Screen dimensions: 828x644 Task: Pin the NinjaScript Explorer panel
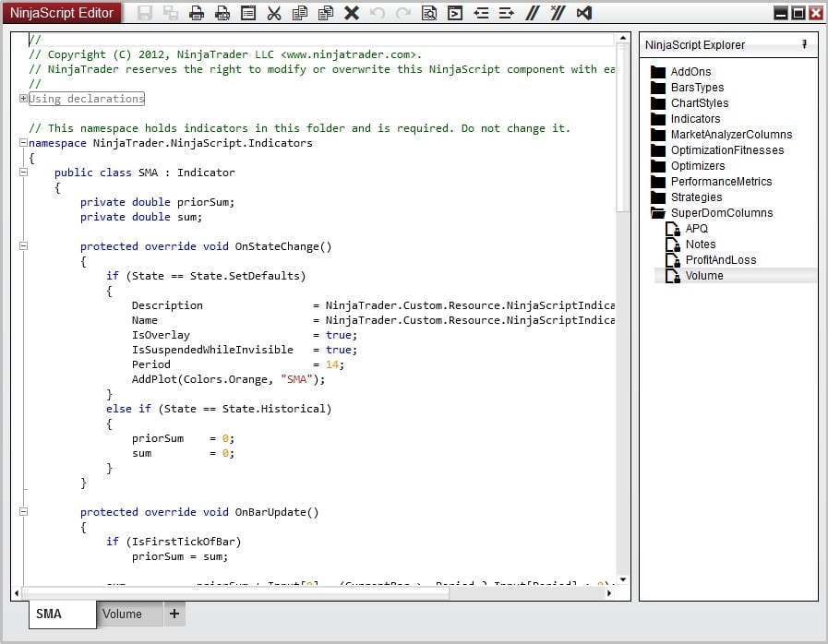coord(804,44)
